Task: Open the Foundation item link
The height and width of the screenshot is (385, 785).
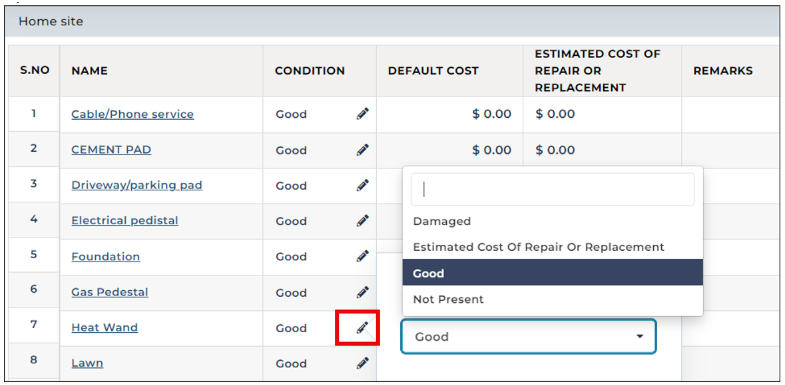Action: pyautogui.click(x=106, y=256)
